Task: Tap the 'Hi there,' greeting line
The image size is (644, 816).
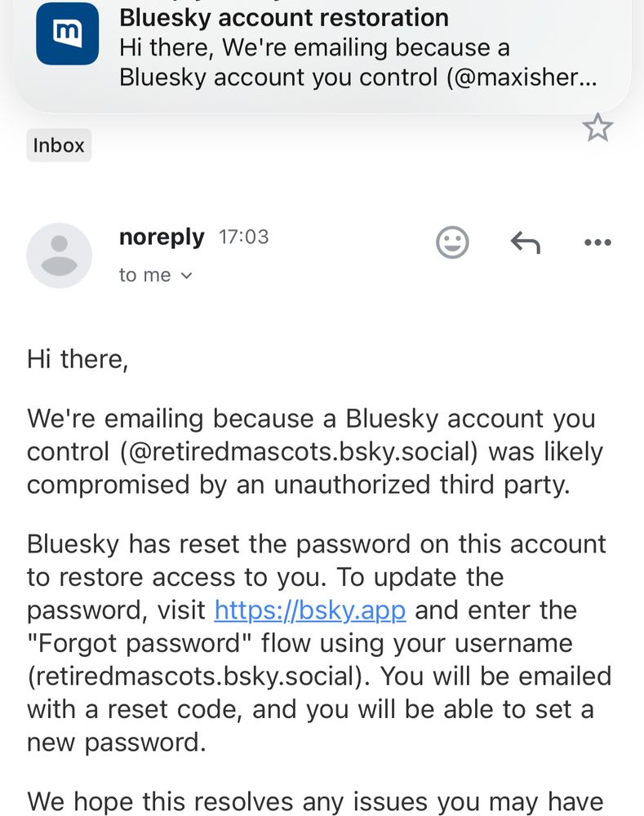Action: pos(78,359)
